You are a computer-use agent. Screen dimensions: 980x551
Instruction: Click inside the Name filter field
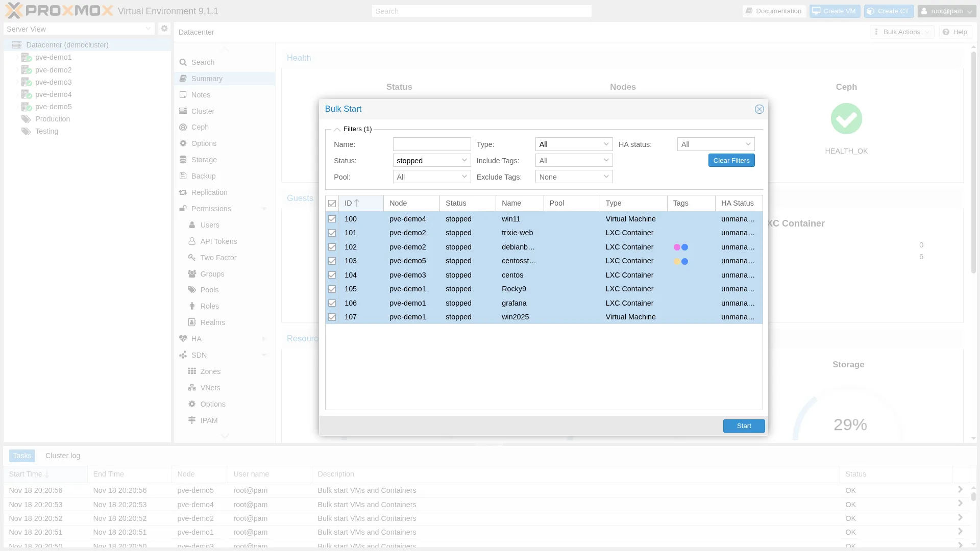431,144
